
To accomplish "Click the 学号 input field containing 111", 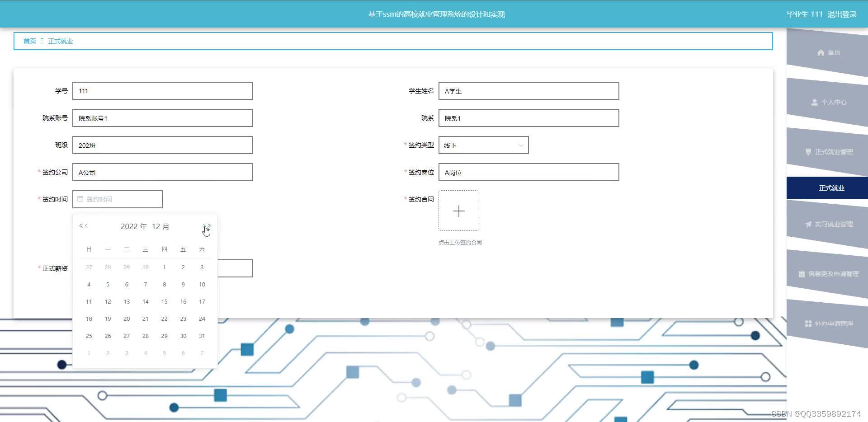I will click(x=163, y=91).
